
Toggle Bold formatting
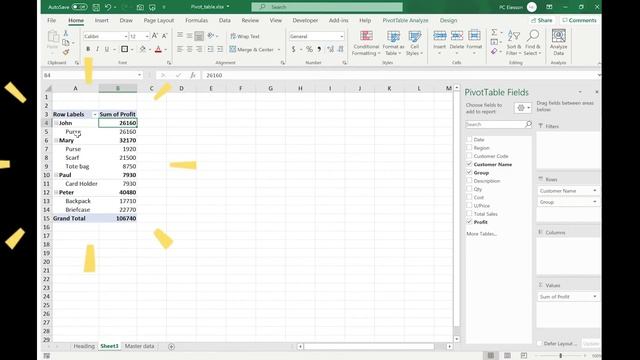88,49
